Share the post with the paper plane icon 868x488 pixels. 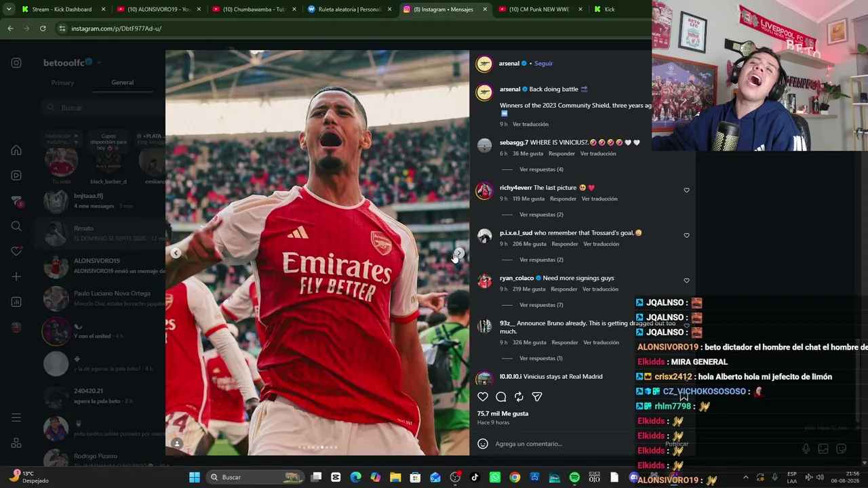(537, 396)
